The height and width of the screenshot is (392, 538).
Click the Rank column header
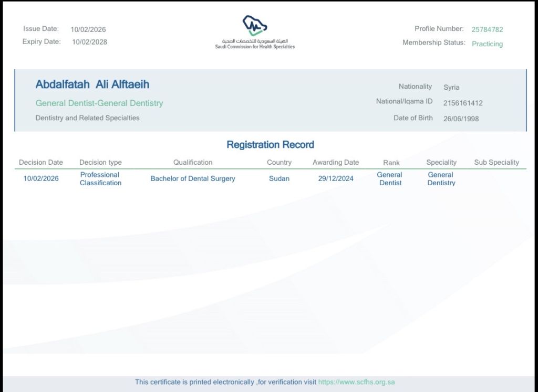click(x=391, y=163)
